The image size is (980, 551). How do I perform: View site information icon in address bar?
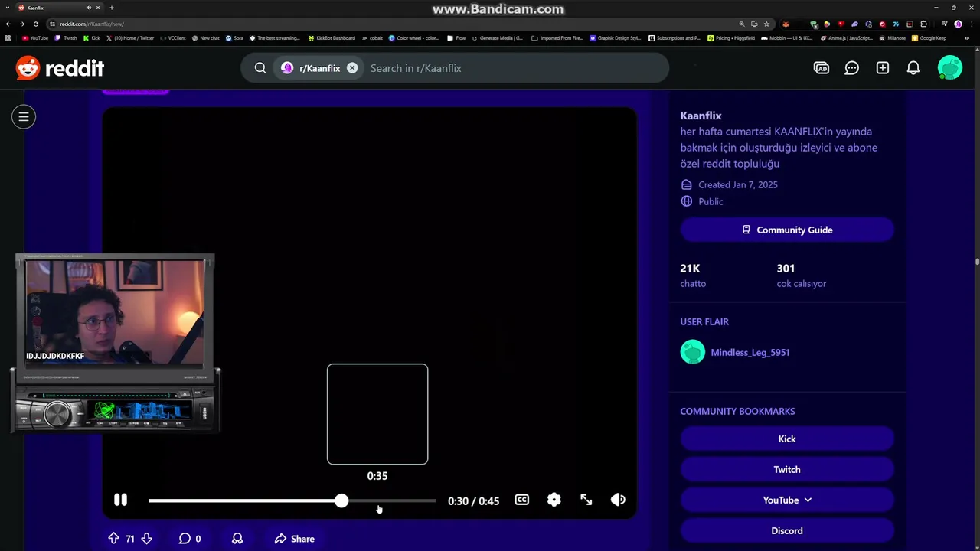[52, 24]
